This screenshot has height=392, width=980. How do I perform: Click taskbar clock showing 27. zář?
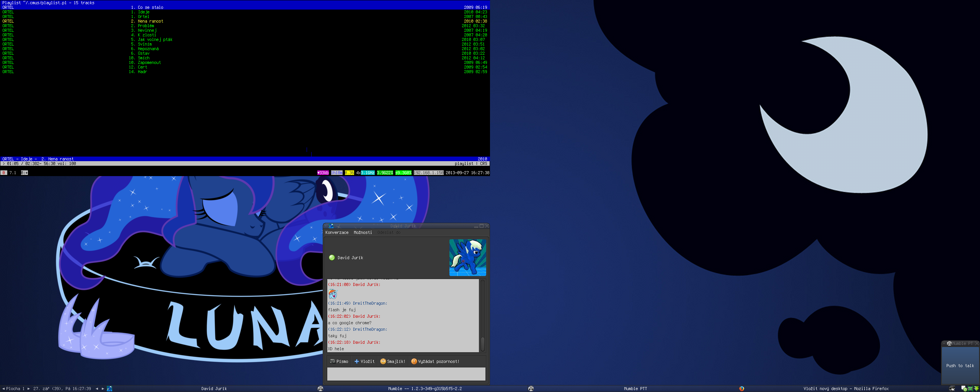pyautogui.click(x=62, y=389)
